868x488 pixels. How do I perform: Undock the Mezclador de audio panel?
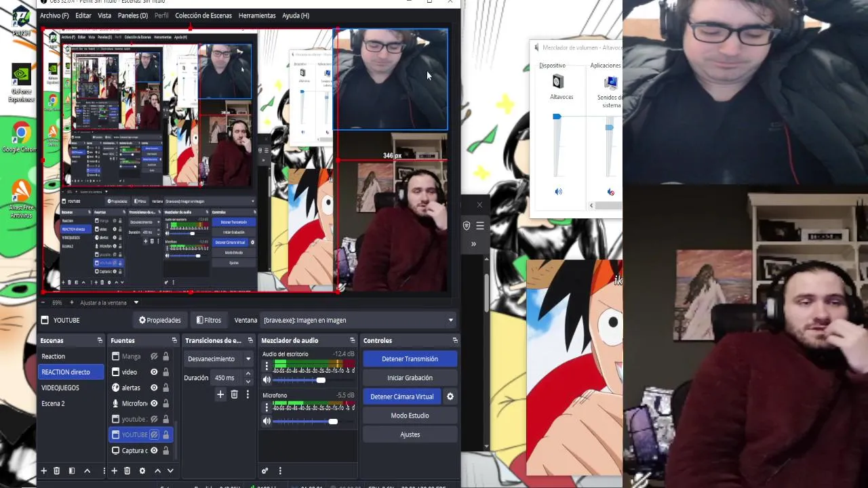352,340
